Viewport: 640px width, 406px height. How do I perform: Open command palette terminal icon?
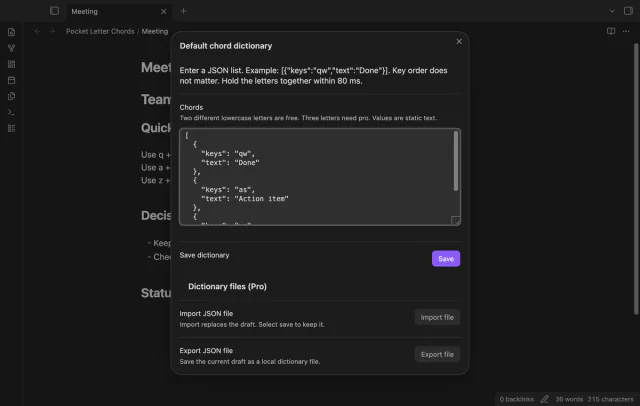[11, 112]
